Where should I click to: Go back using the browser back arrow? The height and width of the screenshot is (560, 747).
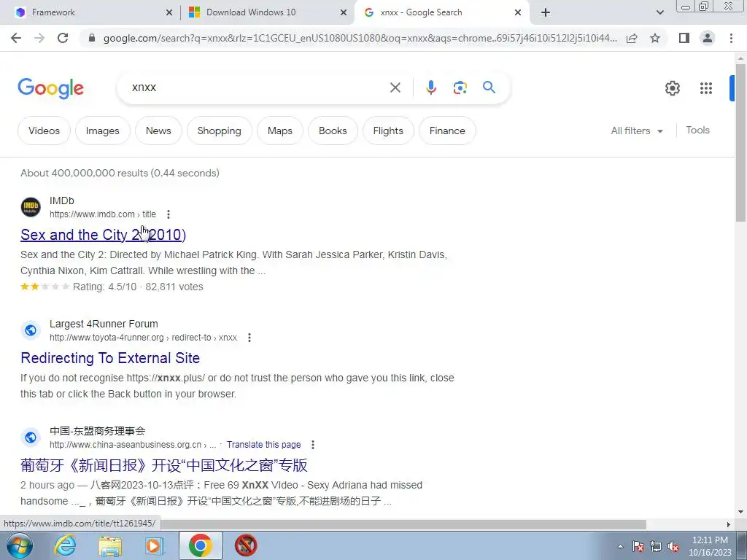16,38
